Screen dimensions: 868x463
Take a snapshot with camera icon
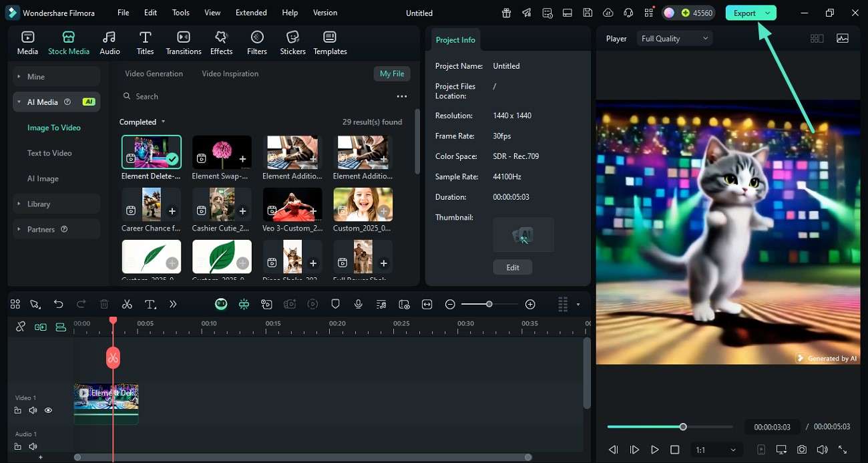802,450
